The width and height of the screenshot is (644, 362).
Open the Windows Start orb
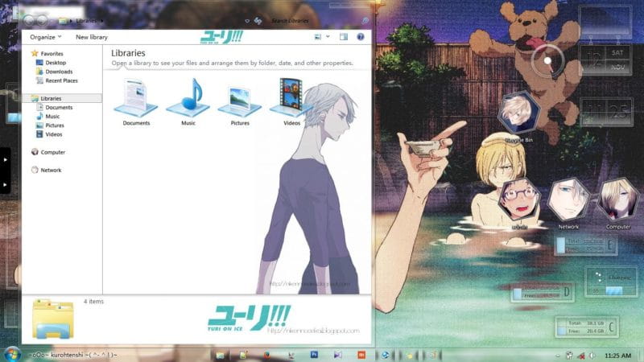point(12,355)
